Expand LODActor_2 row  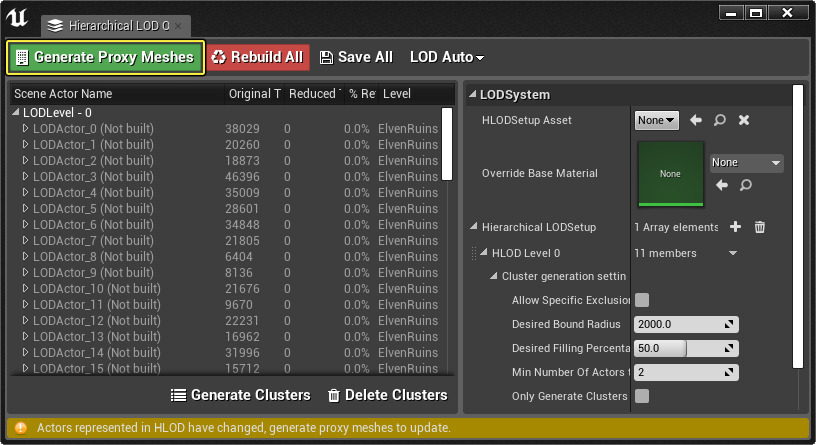coord(25,160)
